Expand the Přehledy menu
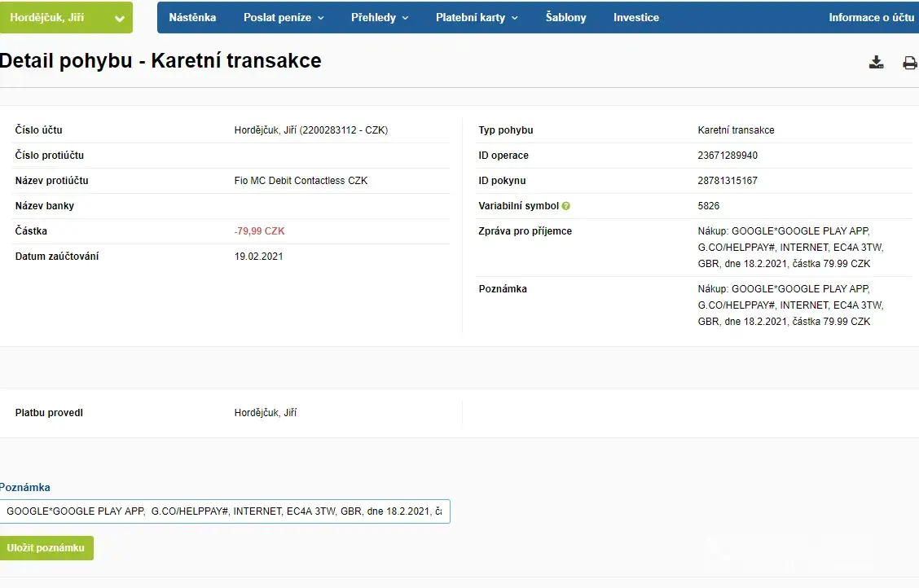Screen dimensions: 919x588 coord(380,17)
